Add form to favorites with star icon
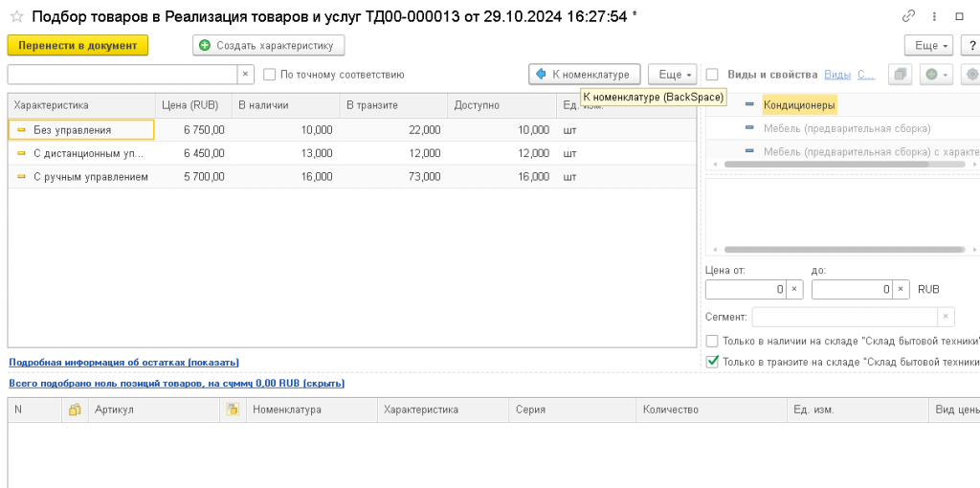This screenshot has width=980, height=488. pos(17,17)
